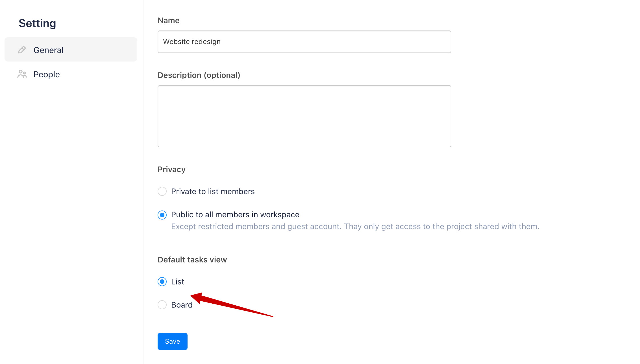Select Private to list members option
This screenshot has height=364, width=640.
point(162,191)
